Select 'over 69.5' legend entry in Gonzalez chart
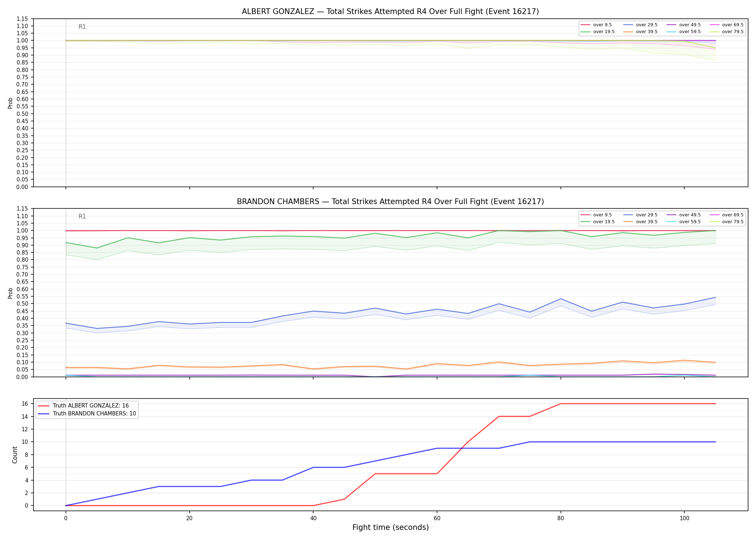 click(x=726, y=25)
